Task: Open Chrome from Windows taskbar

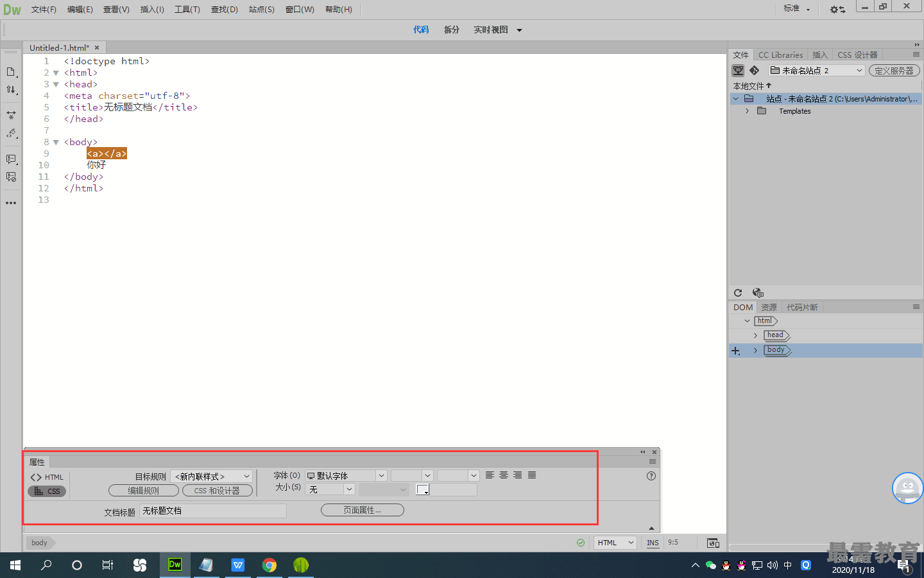Action: (269, 565)
